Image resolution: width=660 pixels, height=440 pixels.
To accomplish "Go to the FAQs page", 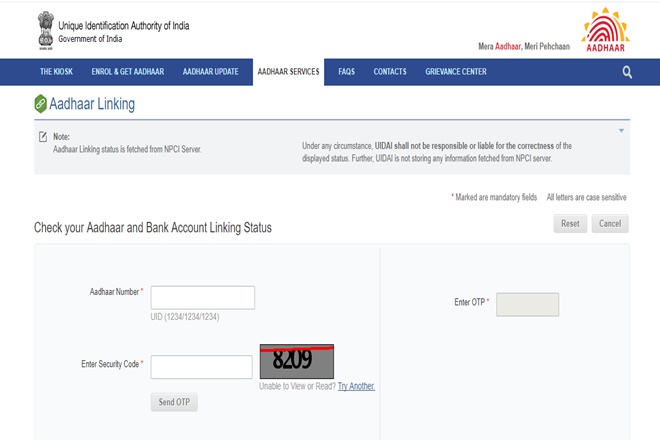I will pyautogui.click(x=346, y=72).
